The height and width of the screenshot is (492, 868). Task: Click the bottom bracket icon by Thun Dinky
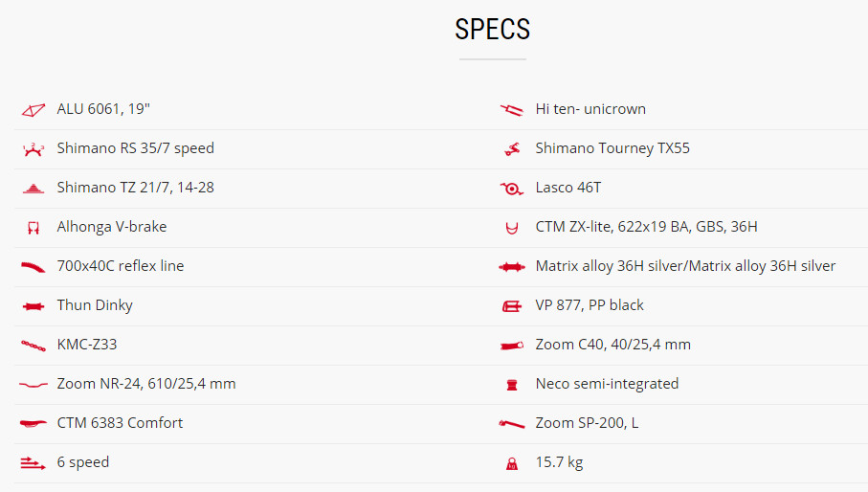pos(33,306)
